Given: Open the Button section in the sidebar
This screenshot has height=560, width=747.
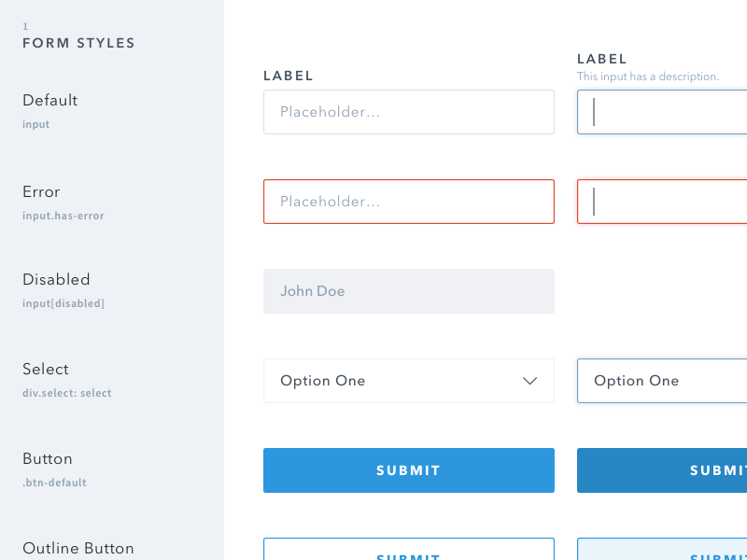Looking at the screenshot, I should pyautogui.click(x=48, y=458).
